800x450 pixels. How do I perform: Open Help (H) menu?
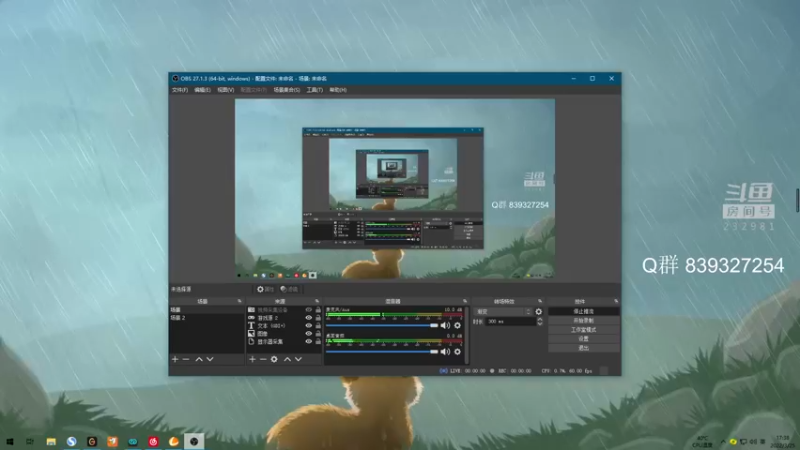pos(338,90)
